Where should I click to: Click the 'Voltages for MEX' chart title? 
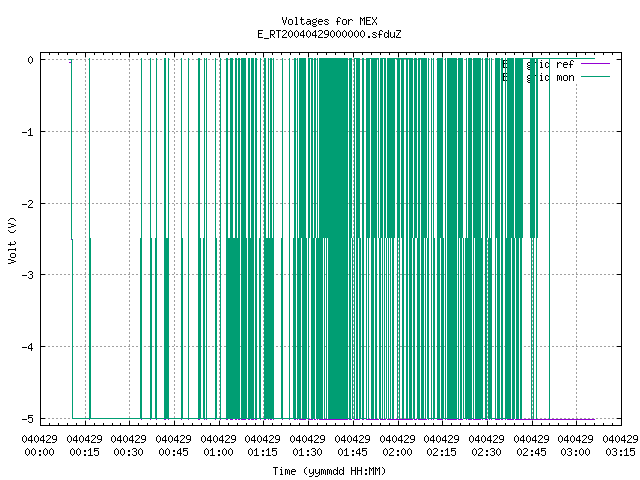click(x=329, y=21)
